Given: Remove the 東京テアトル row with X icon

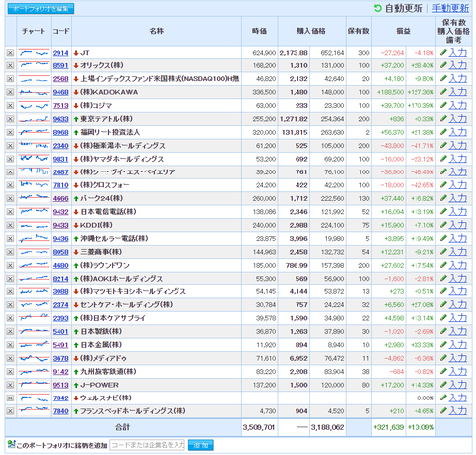Looking at the screenshot, I should tap(10, 119).
